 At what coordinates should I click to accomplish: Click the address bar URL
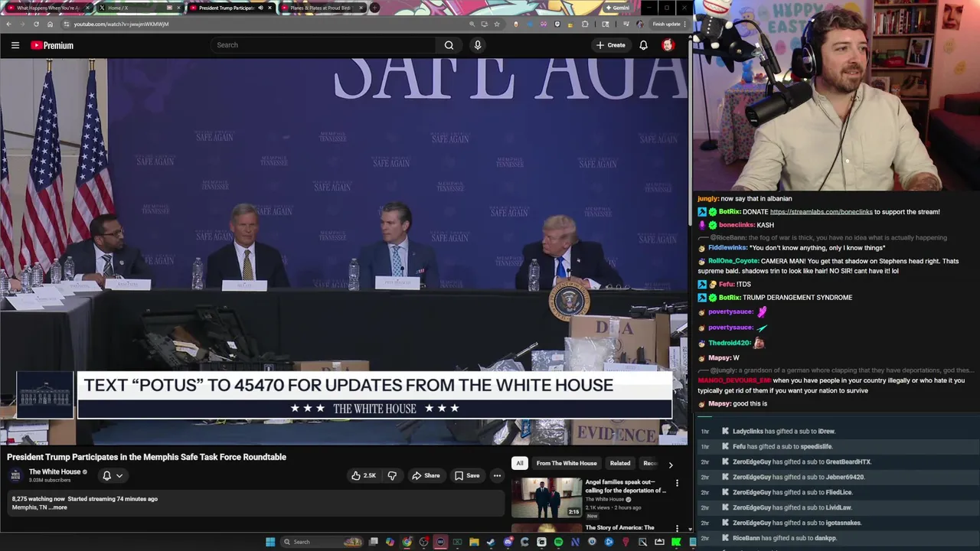121,24
